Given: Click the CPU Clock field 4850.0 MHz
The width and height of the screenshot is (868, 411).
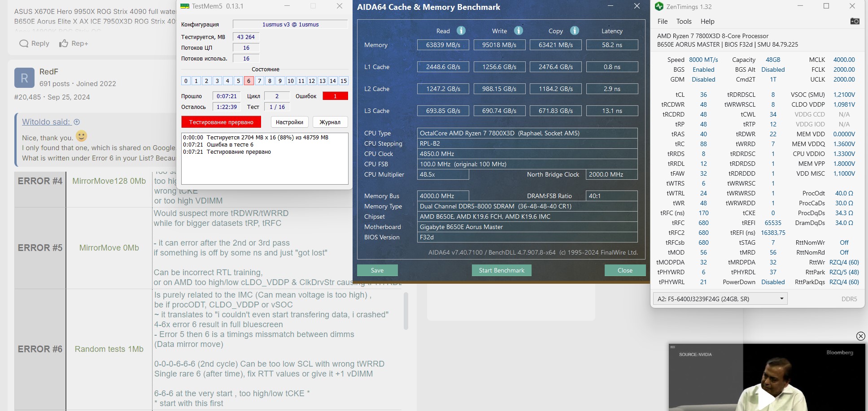Looking at the screenshot, I should point(527,154).
